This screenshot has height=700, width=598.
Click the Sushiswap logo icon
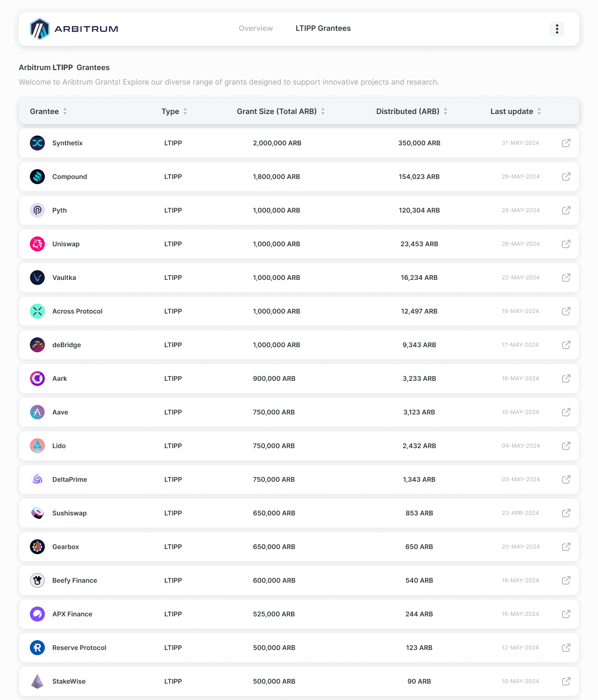(37, 513)
